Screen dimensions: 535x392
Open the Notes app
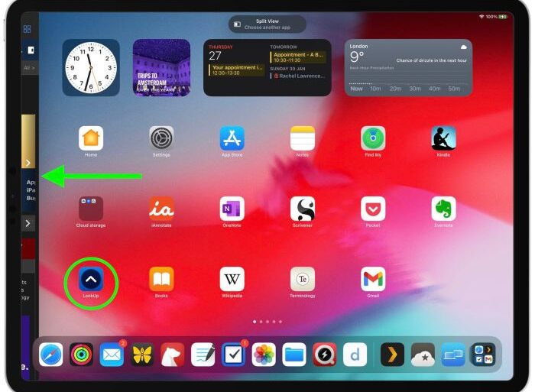point(303,138)
